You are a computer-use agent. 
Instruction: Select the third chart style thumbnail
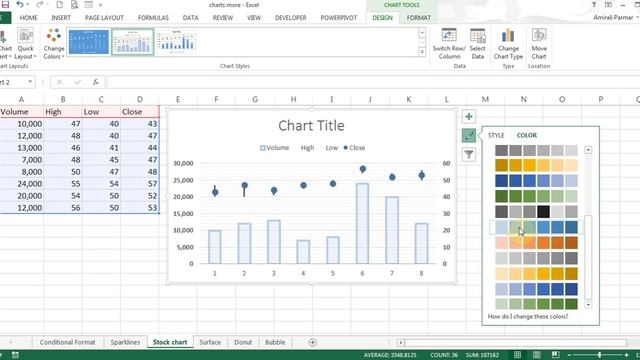pyautogui.click(x=177, y=42)
